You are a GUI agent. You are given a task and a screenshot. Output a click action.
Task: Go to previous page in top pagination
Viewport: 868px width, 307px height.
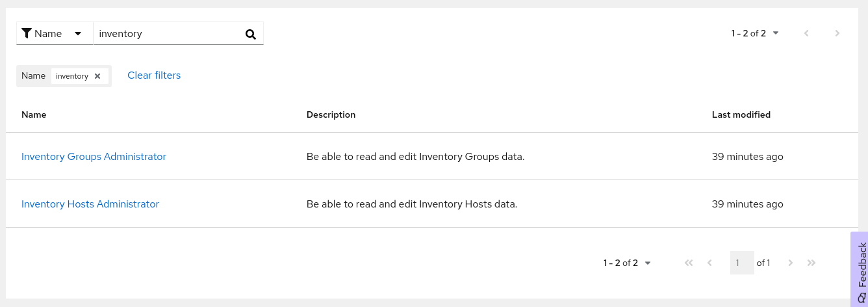pyautogui.click(x=806, y=33)
